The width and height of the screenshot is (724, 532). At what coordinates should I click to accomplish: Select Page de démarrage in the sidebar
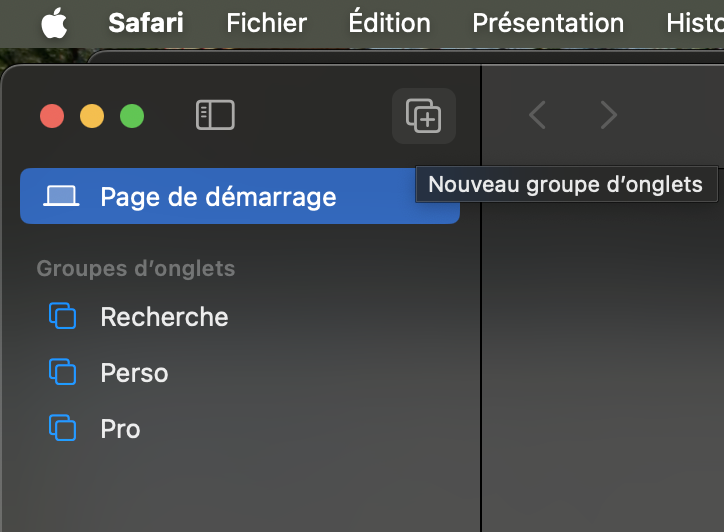point(240,196)
